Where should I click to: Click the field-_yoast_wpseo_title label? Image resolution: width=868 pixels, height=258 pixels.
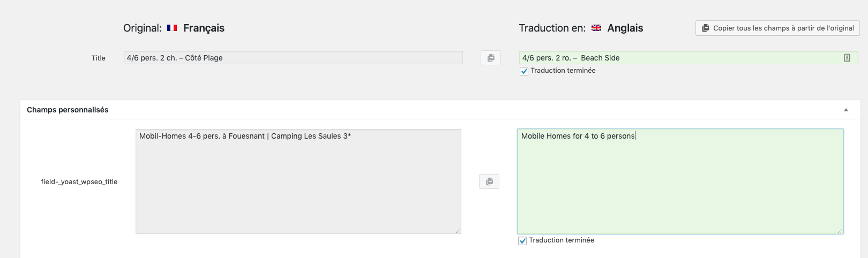(x=79, y=182)
